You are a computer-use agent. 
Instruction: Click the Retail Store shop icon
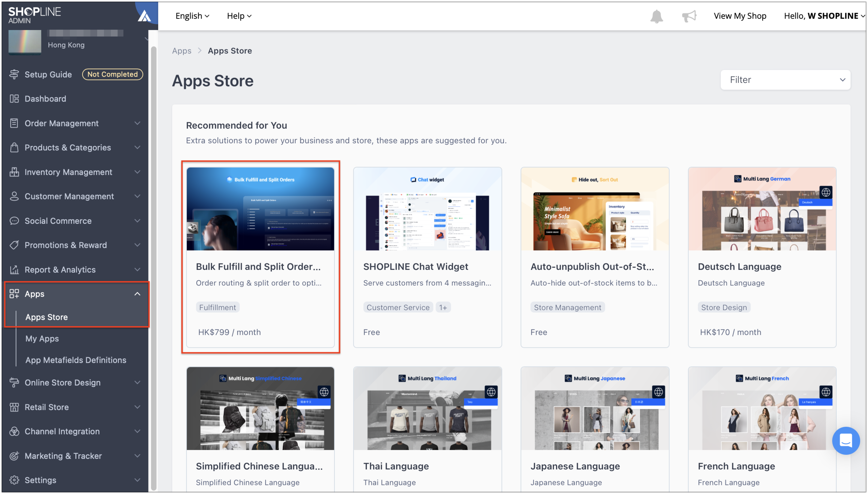point(14,407)
